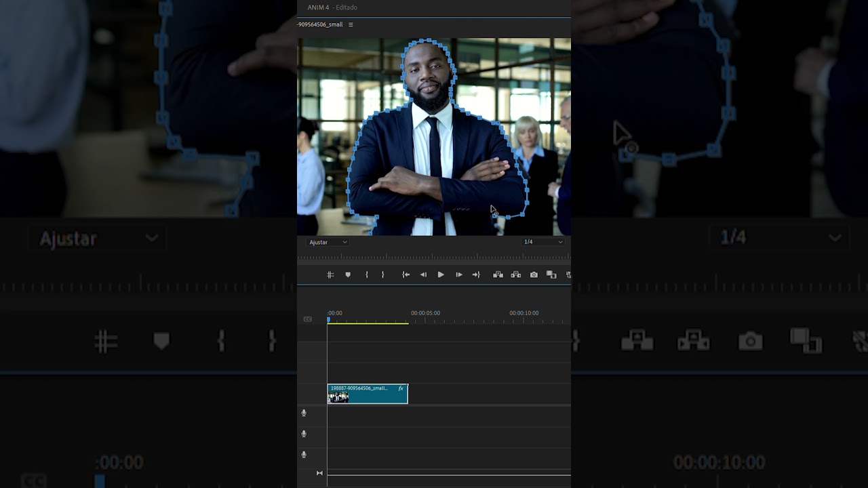Enable voice-over record on bottom audio track

pyautogui.click(x=304, y=455)
